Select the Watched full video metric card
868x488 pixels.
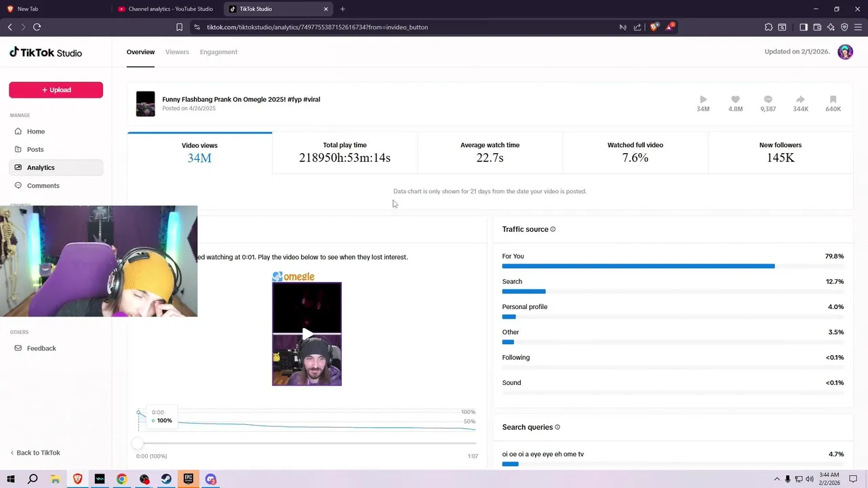coord(635,153)
